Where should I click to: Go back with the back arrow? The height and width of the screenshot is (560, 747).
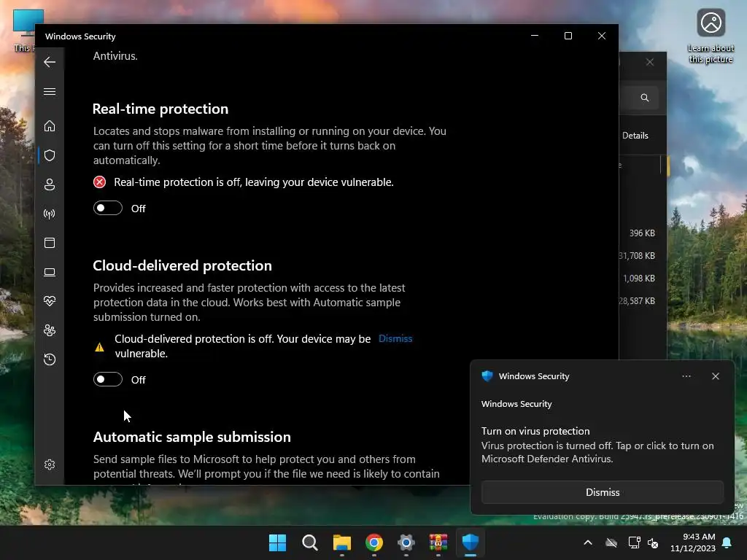[x=50, y=62]
